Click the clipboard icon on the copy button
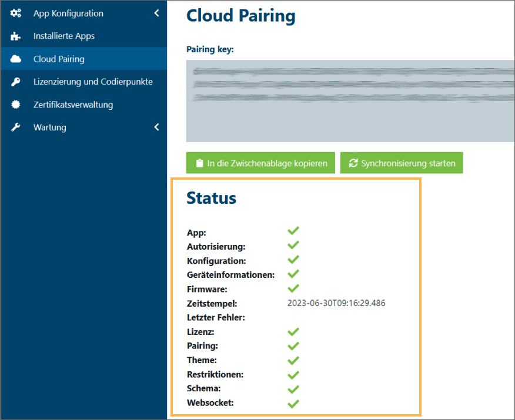 [x=199, y=163]
